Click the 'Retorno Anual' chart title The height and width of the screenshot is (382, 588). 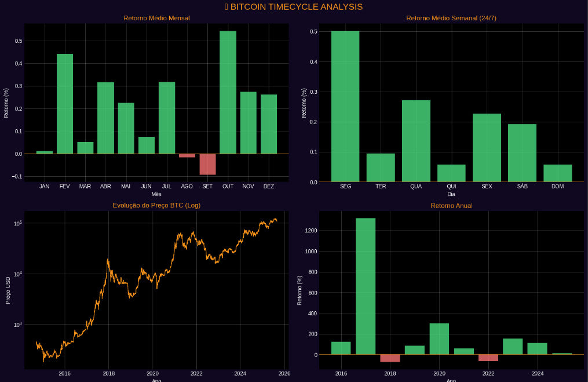[x=451, y=205]
